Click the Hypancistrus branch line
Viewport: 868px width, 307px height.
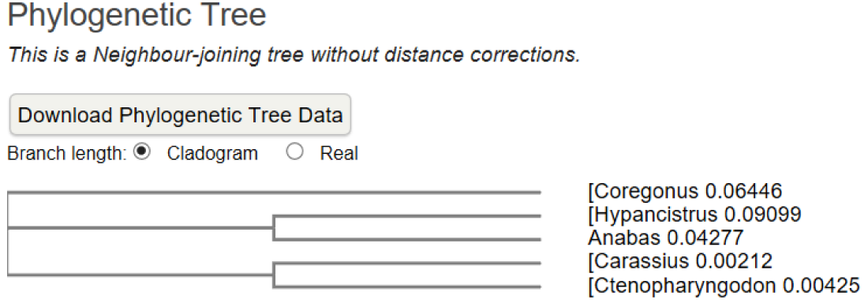(x=407, y=215)
